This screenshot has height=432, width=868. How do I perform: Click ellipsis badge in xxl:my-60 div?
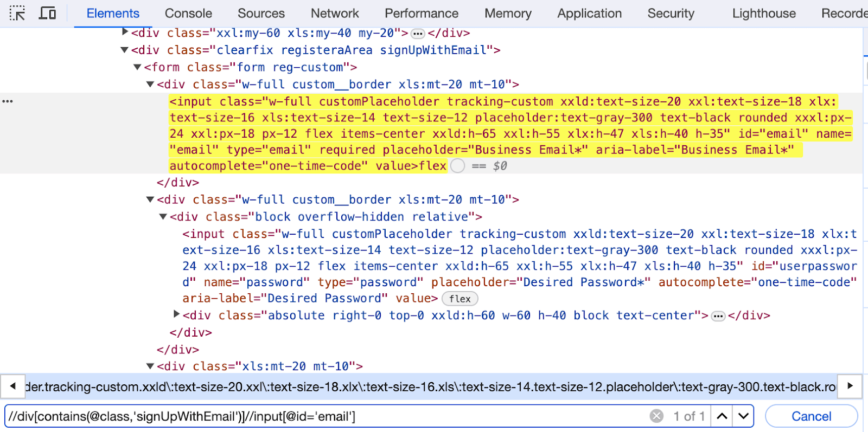pos(418,34)
